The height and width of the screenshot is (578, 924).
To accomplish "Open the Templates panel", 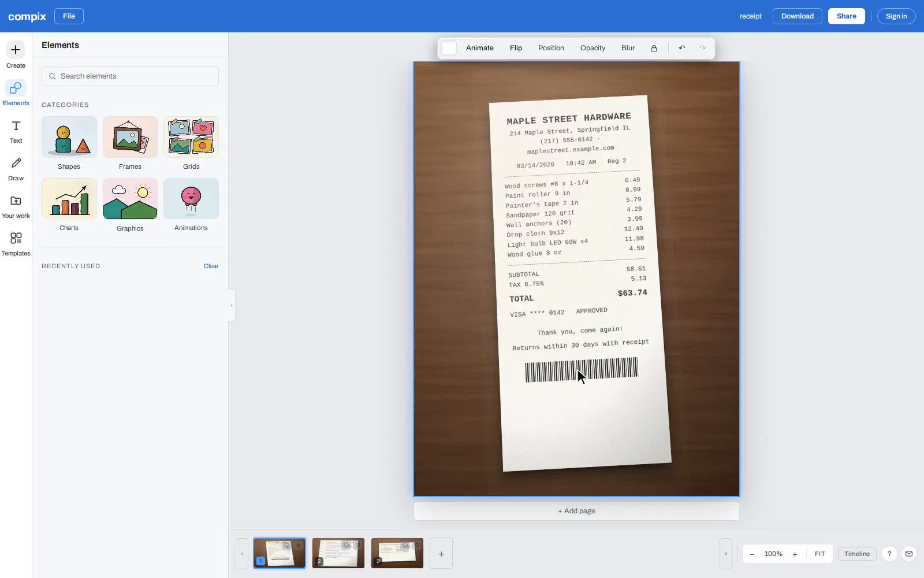I will coord(16,244).
